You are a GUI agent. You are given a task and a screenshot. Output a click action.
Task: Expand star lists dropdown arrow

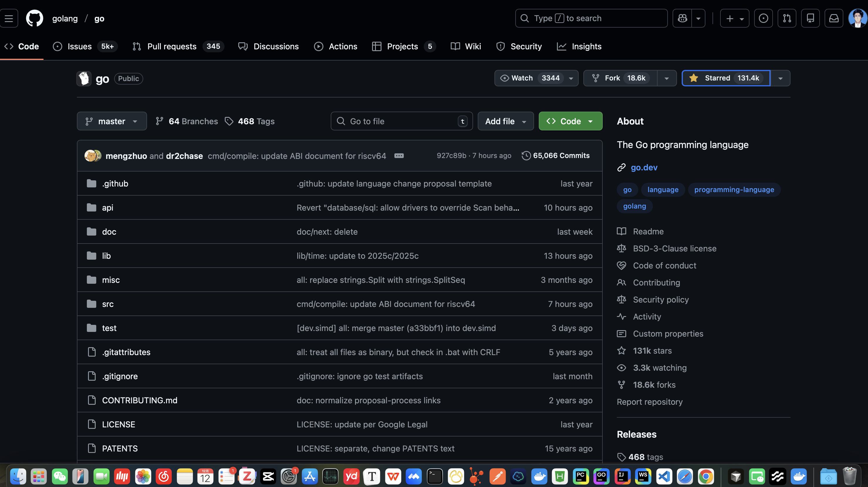[x=780, y=78]
